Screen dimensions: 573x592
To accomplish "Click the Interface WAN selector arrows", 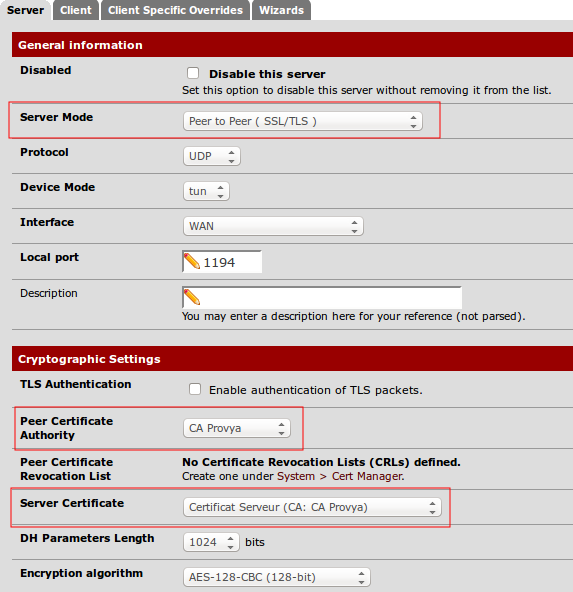I will click(354, 226).
